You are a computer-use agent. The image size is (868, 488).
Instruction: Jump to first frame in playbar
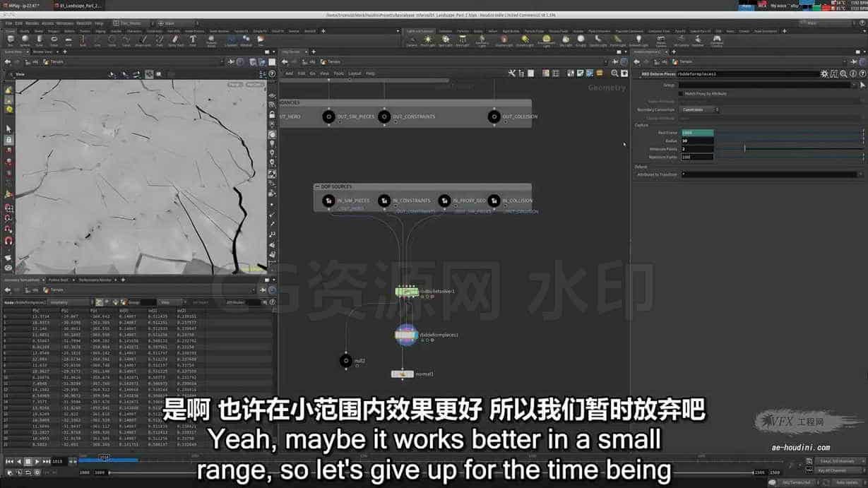[x=8, y=461]
